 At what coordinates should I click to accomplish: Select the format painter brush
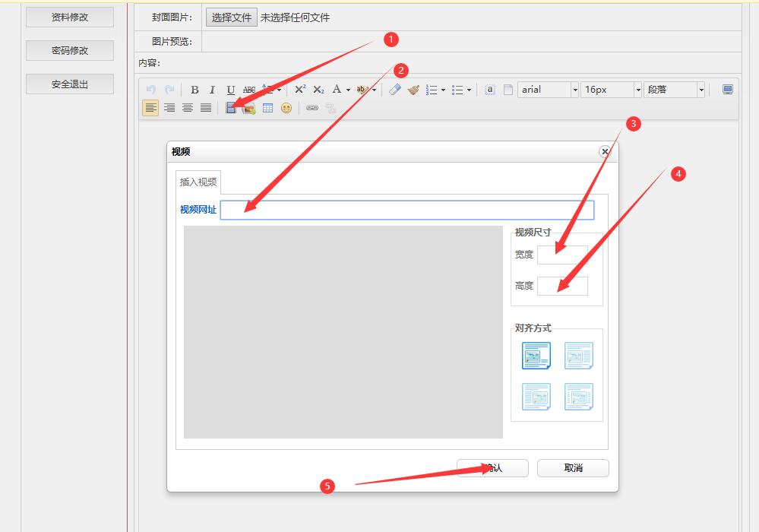[413, 90]
